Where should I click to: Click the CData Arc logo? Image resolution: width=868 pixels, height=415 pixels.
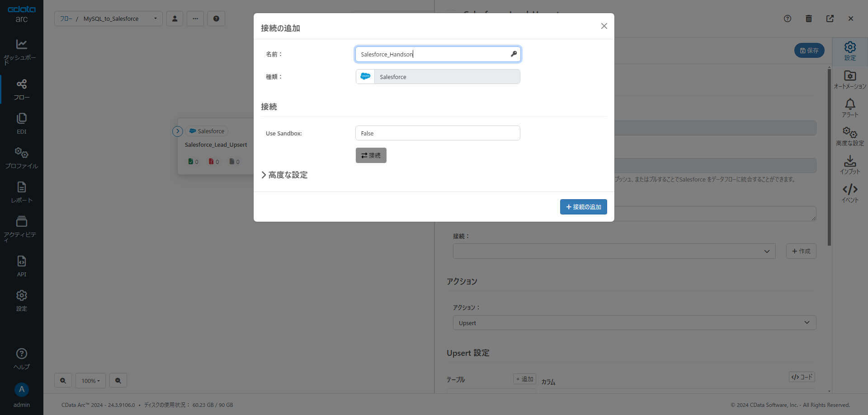tap(21, 14)
